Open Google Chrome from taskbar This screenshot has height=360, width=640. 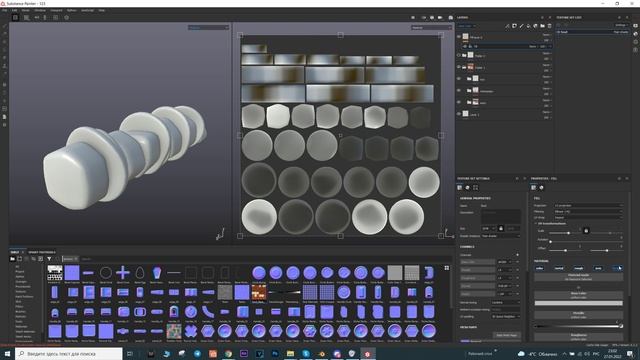coord(228,354)
